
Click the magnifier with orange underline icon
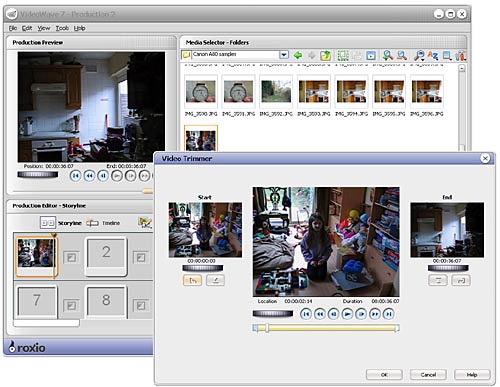[402, 55]
